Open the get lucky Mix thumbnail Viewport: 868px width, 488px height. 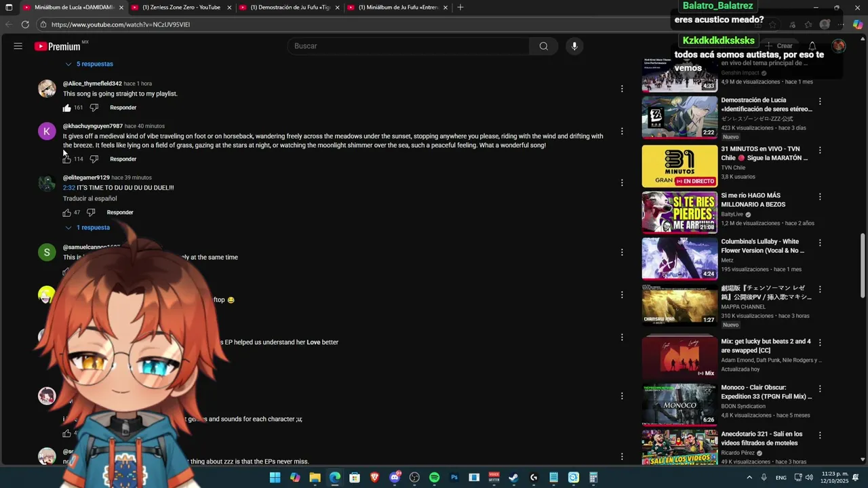tap(679, 358)
